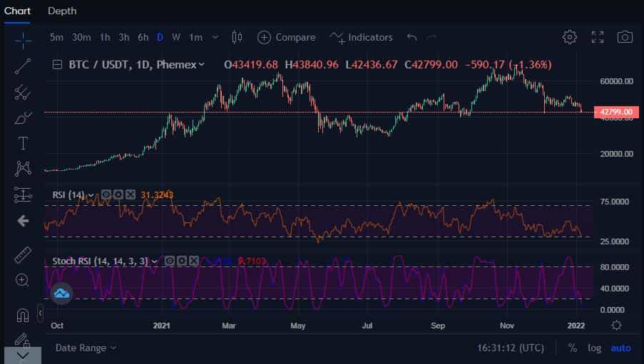This screenshot has width=644, height=364.
Task: Click the 42799.00 current price label
Action: 616,112
